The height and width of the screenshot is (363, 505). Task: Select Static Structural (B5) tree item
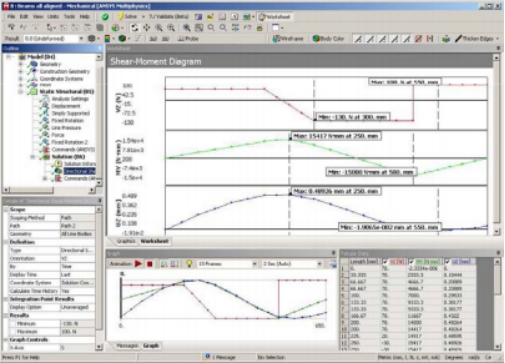click(67, 91)
